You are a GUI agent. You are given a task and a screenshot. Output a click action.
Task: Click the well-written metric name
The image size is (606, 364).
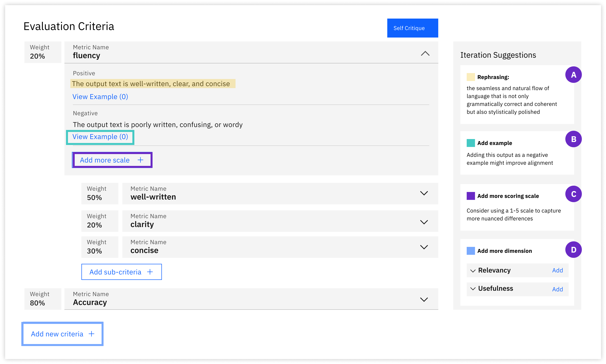pos(153,197)
